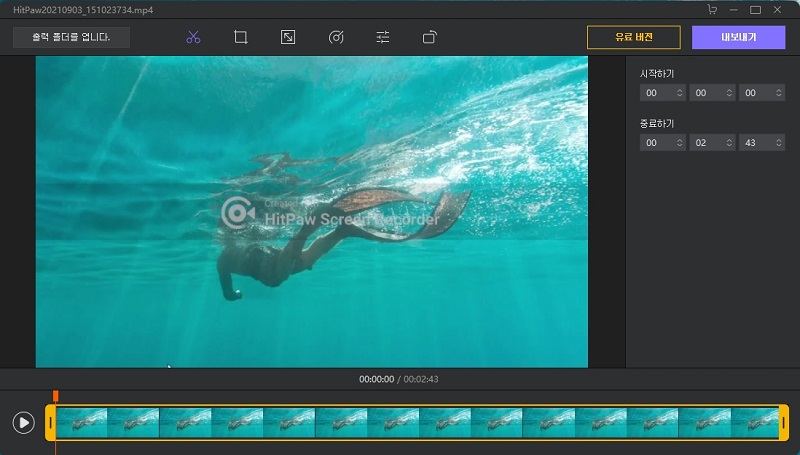This screenshot has height=455, width=800.
Task: Select the scissors cut tool
Action: (x=193, y=38)
